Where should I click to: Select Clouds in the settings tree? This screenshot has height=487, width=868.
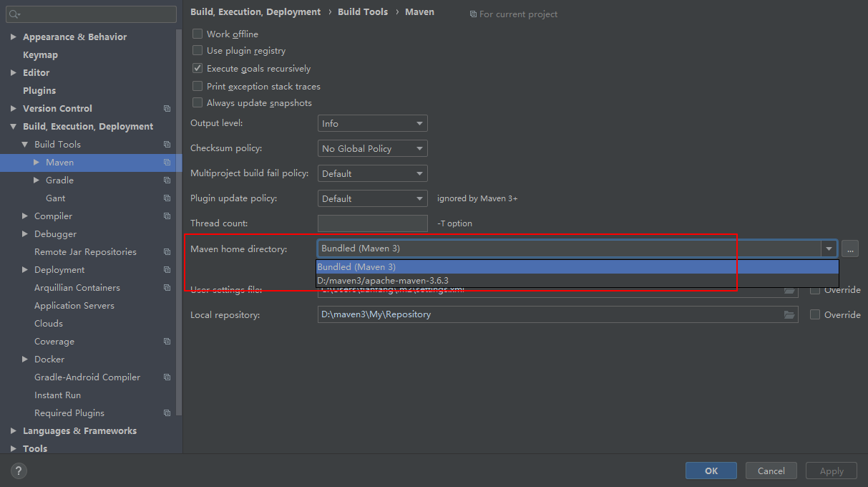(x=49, y=324)
